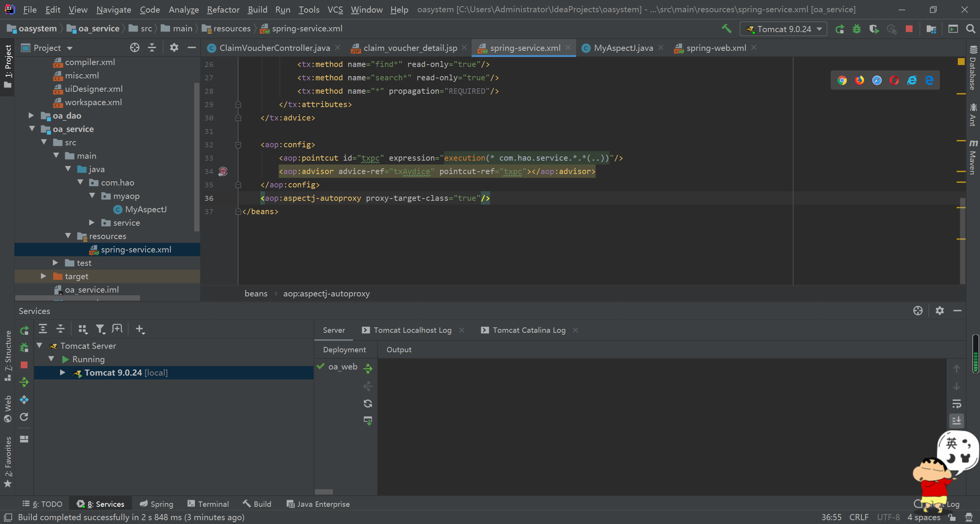The height and width of the screenshot is (524, 980).
Task: Click the Output tab in Deployment panel
Action: pos(399,349)
